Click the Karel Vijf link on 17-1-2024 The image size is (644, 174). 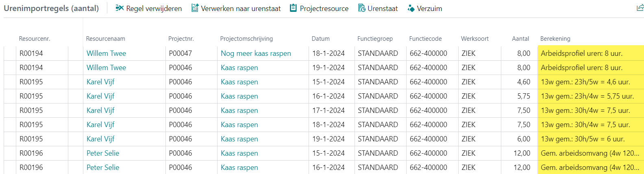pyautogui.click(x=100, y=110)
